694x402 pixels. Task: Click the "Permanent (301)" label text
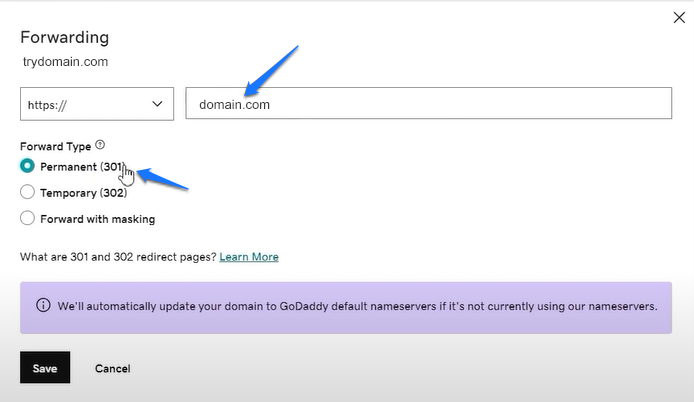pyautogui.click(x=80, y=166)
